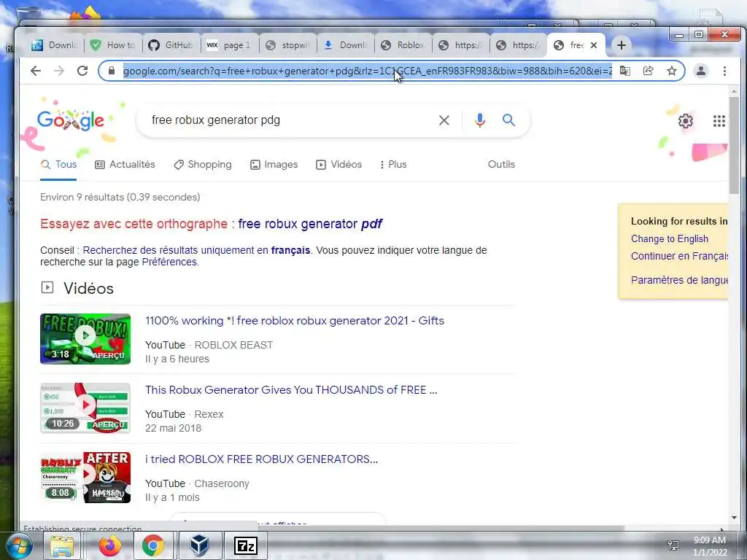Switch to the Roblox tab
The height and width of the screenshot is (560, 747).
point(403,45)
